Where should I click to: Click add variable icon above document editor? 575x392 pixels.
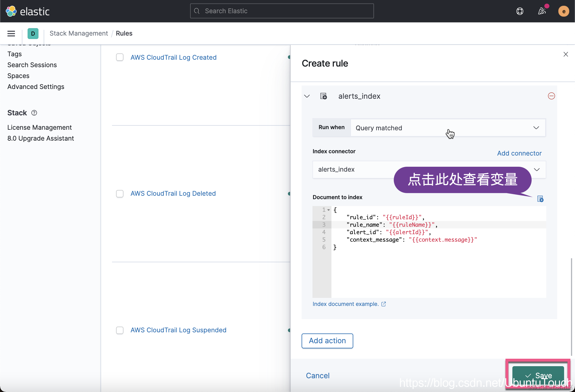point(540,199)
